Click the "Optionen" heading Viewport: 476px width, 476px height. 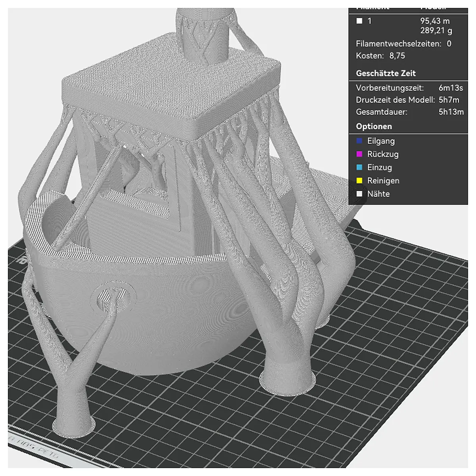(374, 127)
